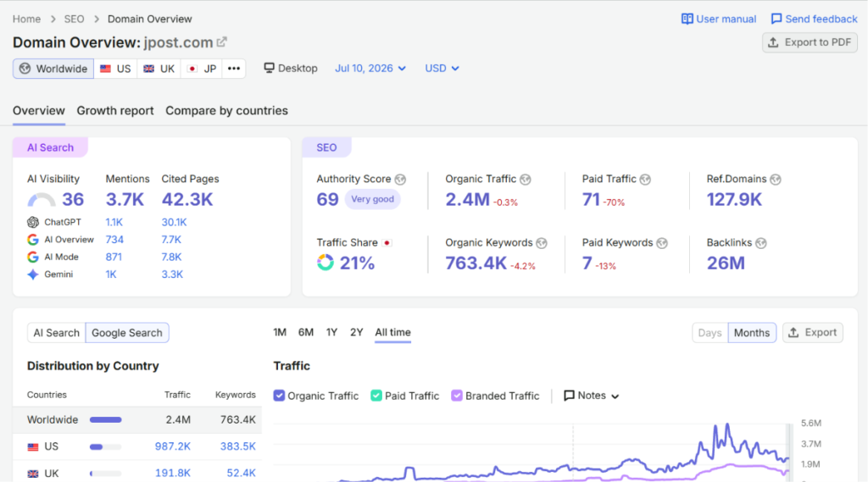This screenshot has width=868, height=482.
Task: Click the Authority Score globe info icon
Action: 400,180
